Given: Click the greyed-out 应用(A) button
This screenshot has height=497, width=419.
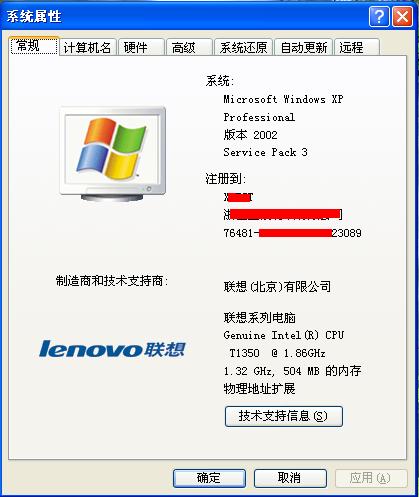Looking at the screenshot, I should (371, 478).
